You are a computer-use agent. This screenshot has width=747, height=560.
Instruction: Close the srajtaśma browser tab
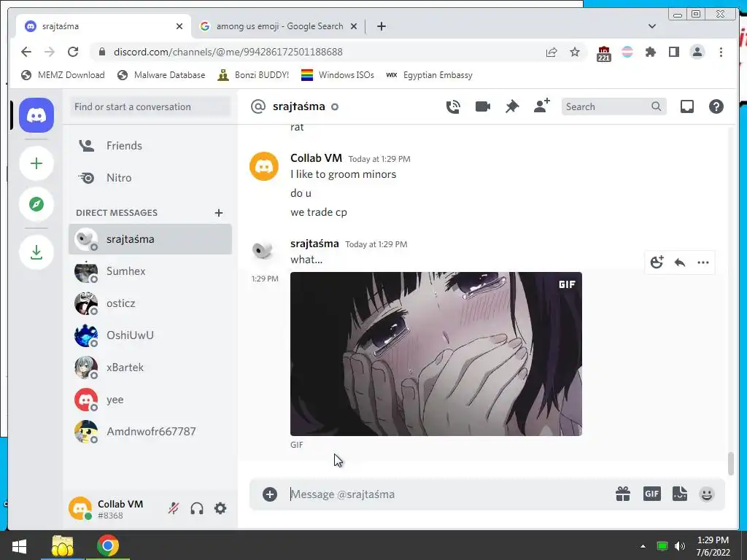[179, 26]
